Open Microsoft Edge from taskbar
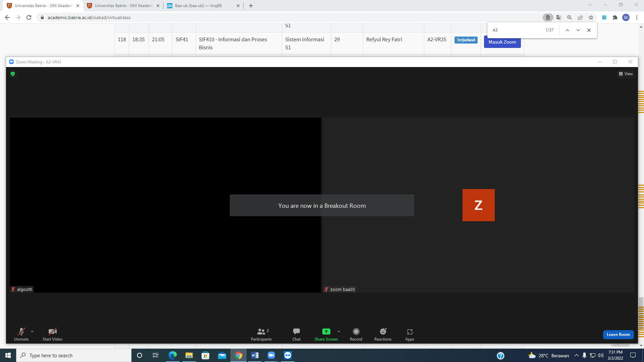Viewport: 644px width, 362px height. (172, 355)
